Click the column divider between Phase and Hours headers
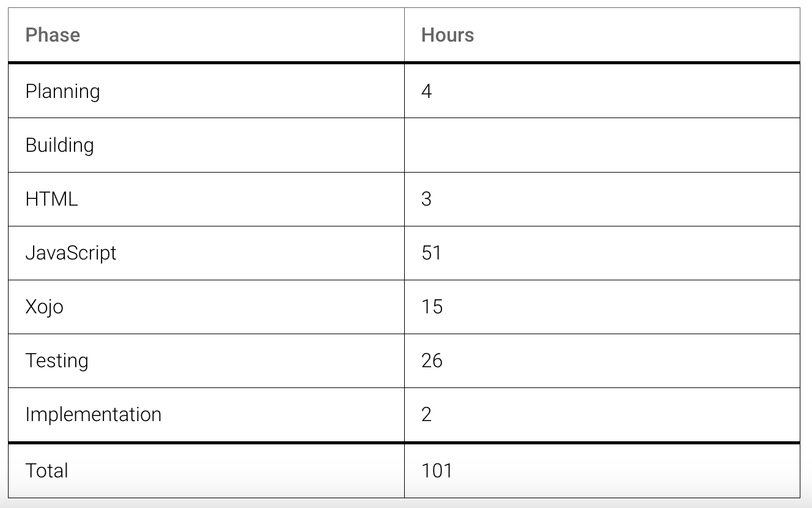This screenshot has height=508, width=812. (404, 35)
